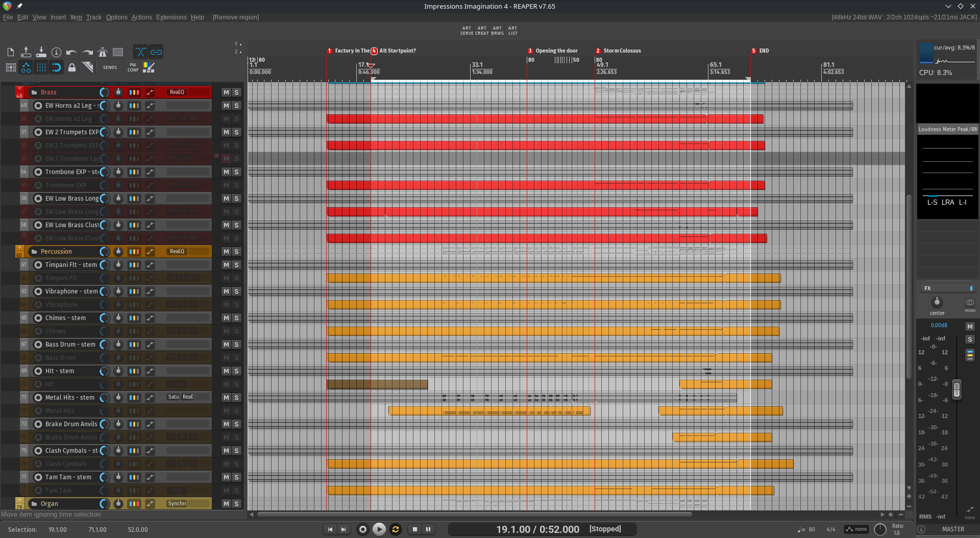
Task: Arm record on Timpani Flt - stem track
Action: click(38, 265)
